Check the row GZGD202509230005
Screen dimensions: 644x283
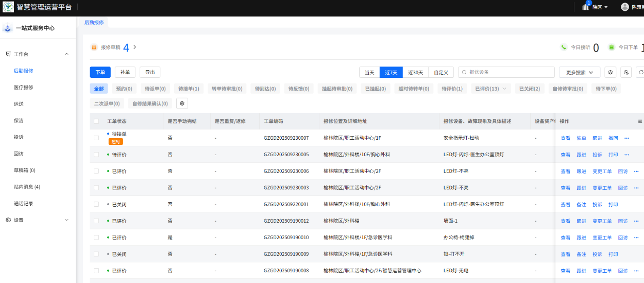click(x=96, y=154)
